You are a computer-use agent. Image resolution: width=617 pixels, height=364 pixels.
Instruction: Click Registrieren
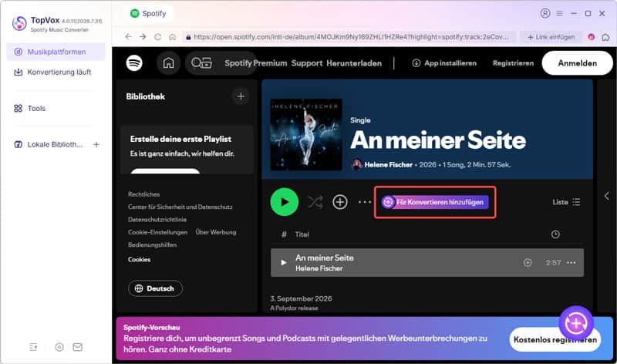[x=513, y=63]
